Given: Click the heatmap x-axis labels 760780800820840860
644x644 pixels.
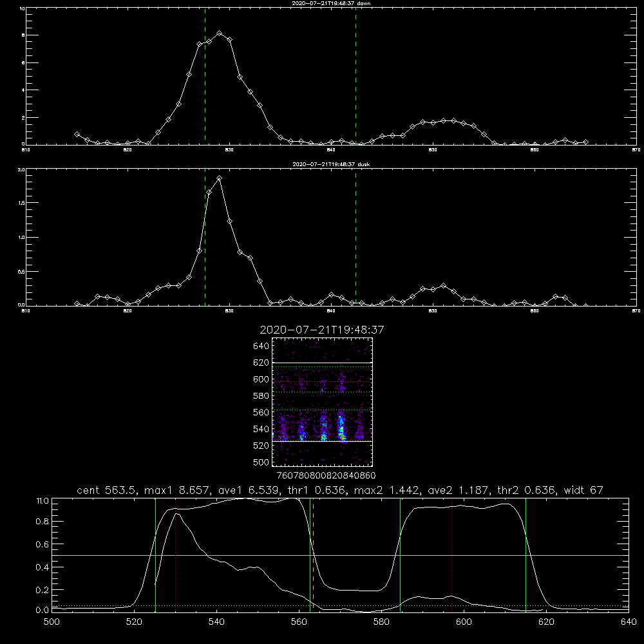Looking at the screenshot, I should [x=327, y=476].
